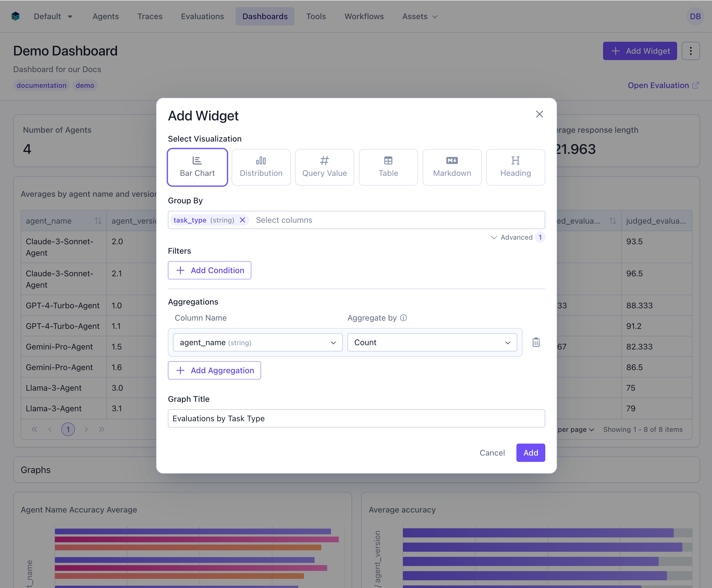Go to the Traces tab
This screenshot has width=712, height=588.
point(150,16)
